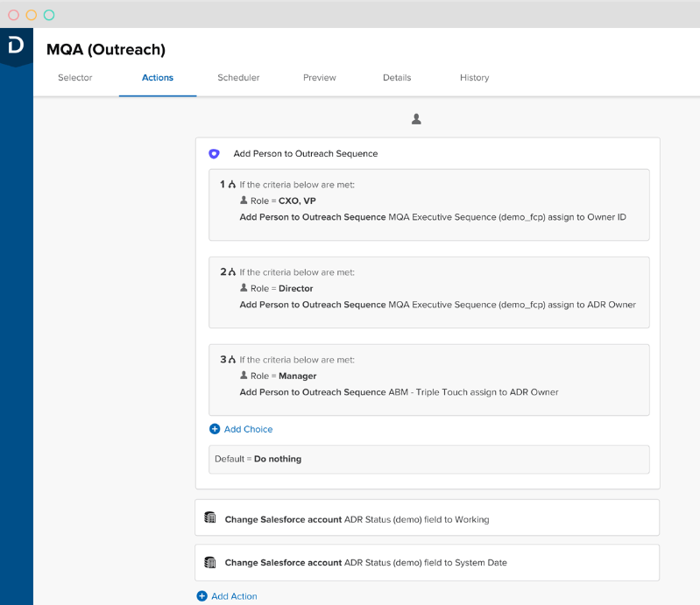Go to the Preview tab
Image resolution: width=700 pixels, height=605 pixels.
click(320, 78)
